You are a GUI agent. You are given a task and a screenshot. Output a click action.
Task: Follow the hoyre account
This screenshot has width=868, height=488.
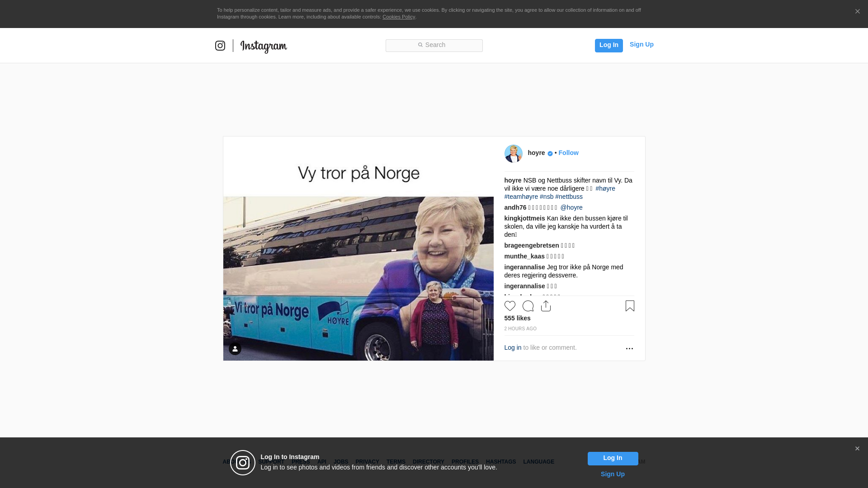tap(568, 153)
